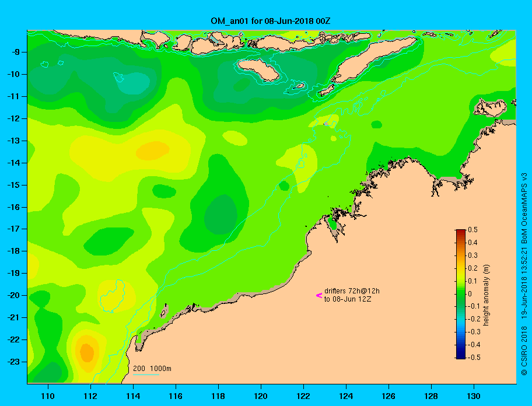The width and height of the screenshot is (532, 406).
Task: Click the title 'OM_an01 for 08-Jun-2018 00Z'
Action: (271, 21)
